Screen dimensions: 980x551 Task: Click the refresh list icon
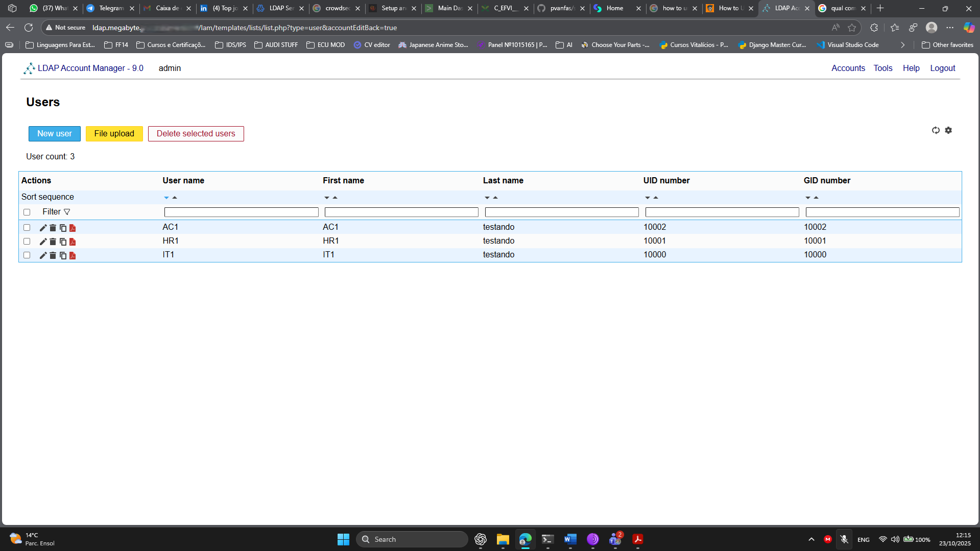tap(936, 130)
